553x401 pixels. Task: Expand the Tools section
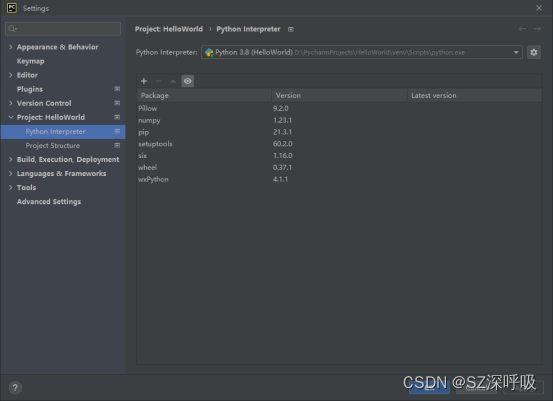(x=11, y=188)
